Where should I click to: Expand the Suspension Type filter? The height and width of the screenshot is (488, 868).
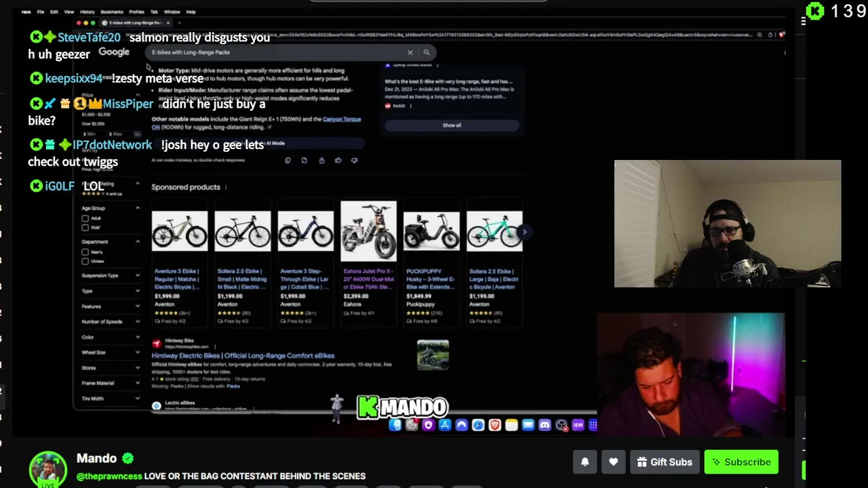coord(138,276)
